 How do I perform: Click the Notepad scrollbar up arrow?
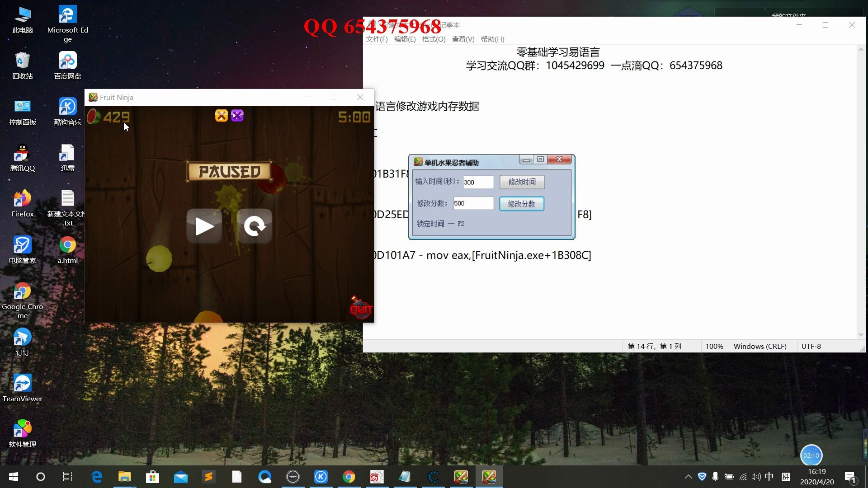[x=861, y=49]
